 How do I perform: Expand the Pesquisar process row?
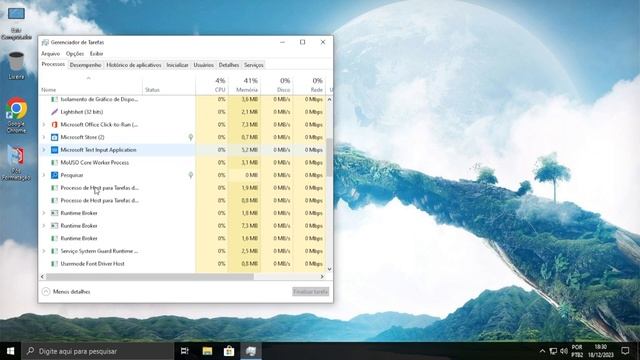click(x=44, y=175)
